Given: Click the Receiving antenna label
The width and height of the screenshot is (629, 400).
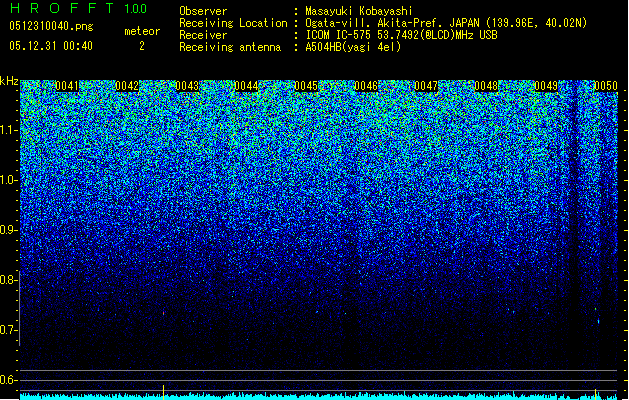Looking at the screenshot, I should click(230, 47).
